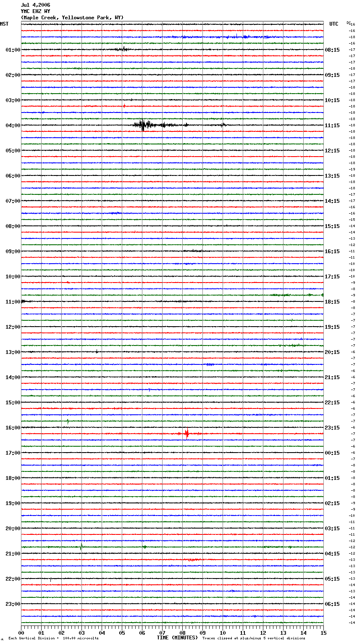
Task: Click the 22:15 UTC time label
Action: click(x=332, y=403)
